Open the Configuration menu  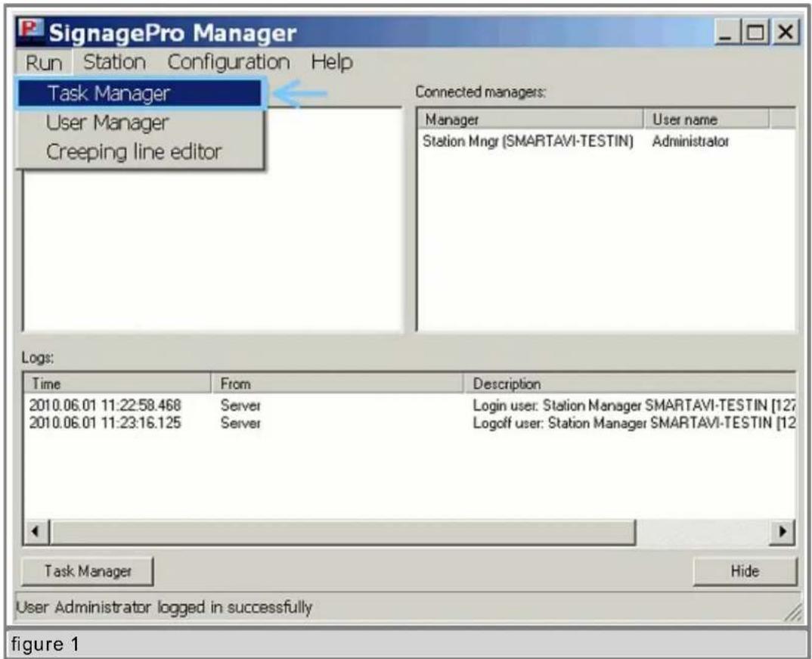228,62
